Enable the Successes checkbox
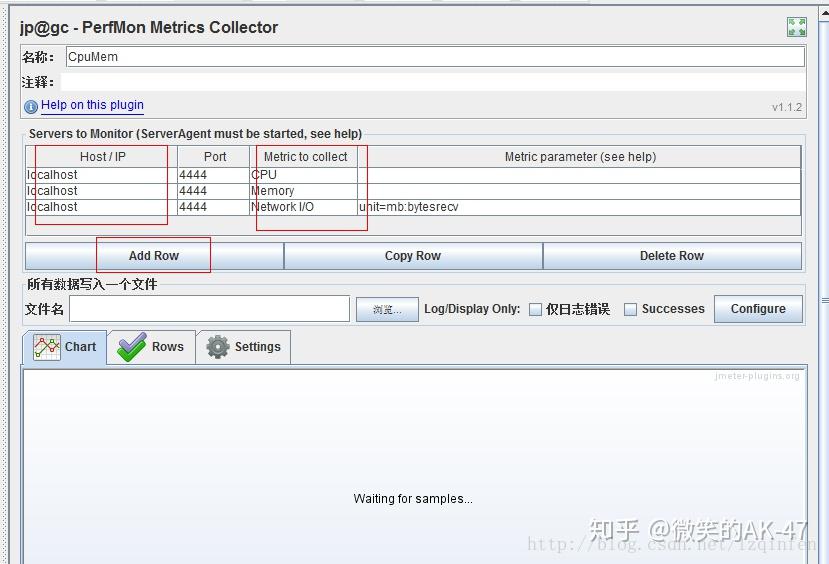Image resolution: width=829 pixels, height=564 pixels. tap(630, 309)
